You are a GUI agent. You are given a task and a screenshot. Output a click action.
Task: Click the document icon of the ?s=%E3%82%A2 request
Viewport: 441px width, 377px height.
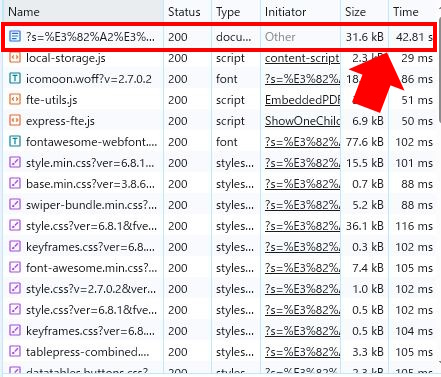(15, 36)
